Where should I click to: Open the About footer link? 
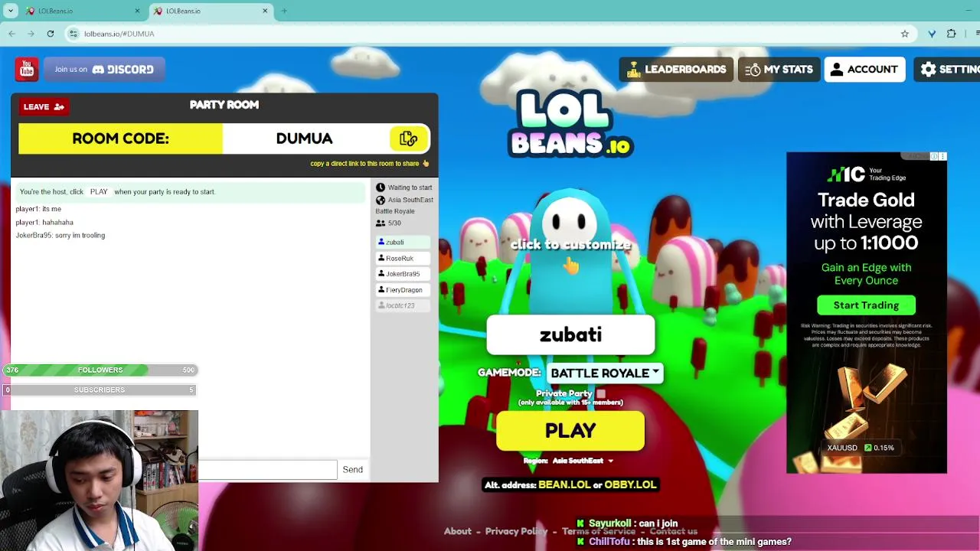pos(458,531)
